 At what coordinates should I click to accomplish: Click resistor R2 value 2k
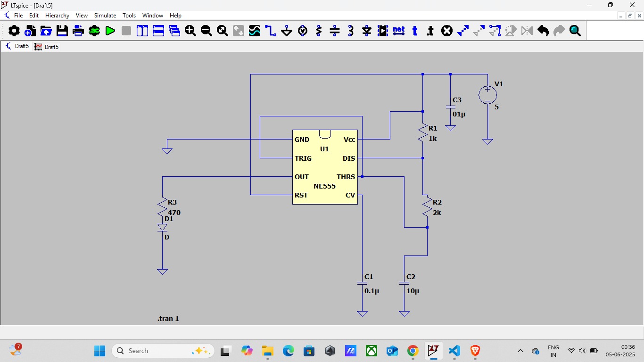[437, 213]
